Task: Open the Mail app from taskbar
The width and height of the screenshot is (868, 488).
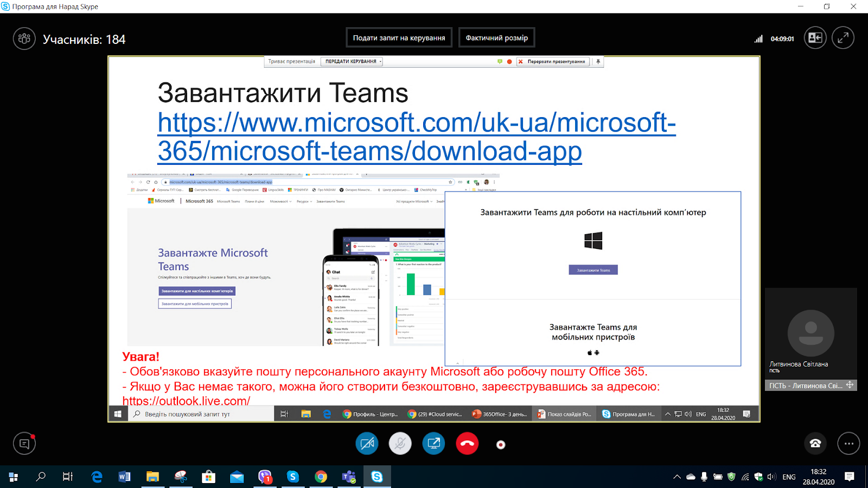Action: point(237,477)
